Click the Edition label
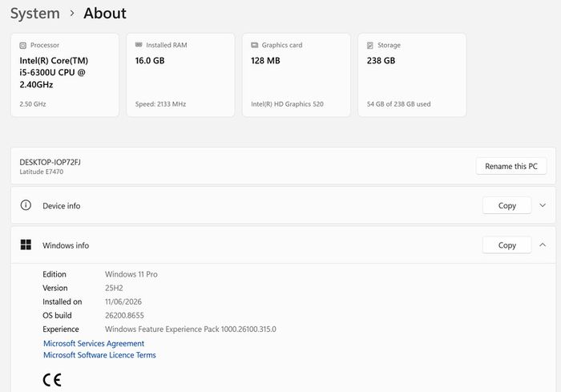The image size is (561, 392). coord(54,274)
